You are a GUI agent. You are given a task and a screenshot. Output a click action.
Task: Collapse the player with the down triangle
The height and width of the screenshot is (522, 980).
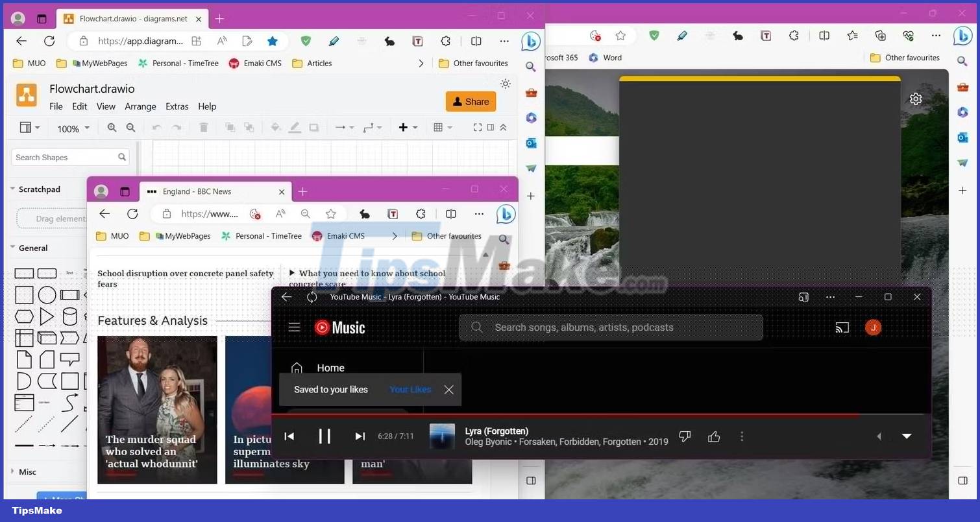(x=907, y=436)
